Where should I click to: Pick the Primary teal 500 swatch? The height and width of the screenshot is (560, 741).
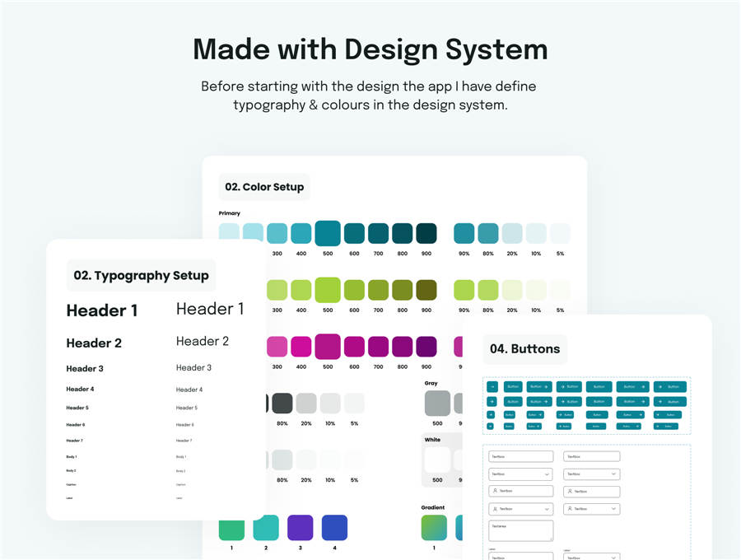coord(328,233)
